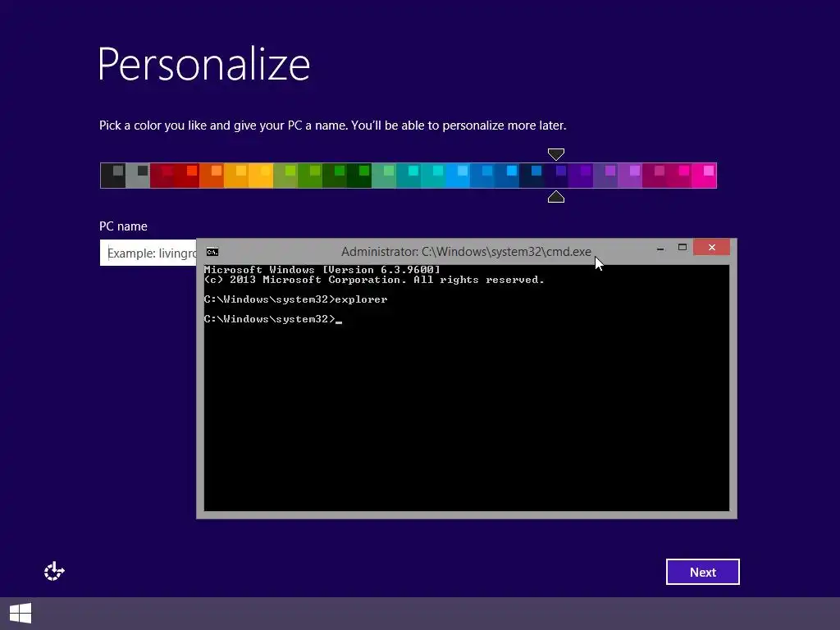Screen dimensions: 840x630
Task: Click the selection arrow below the color strip
Action: [x=556, y=197]
